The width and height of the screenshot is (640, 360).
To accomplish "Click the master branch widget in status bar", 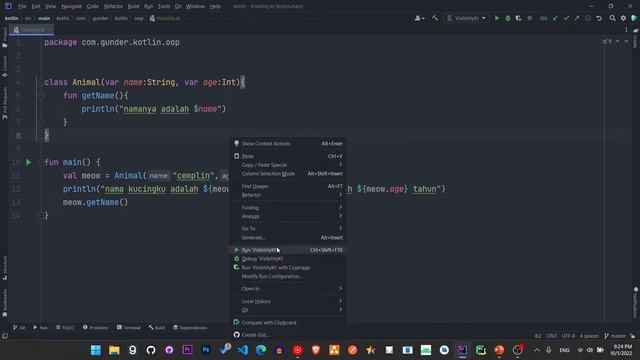I will click(616, 336).
